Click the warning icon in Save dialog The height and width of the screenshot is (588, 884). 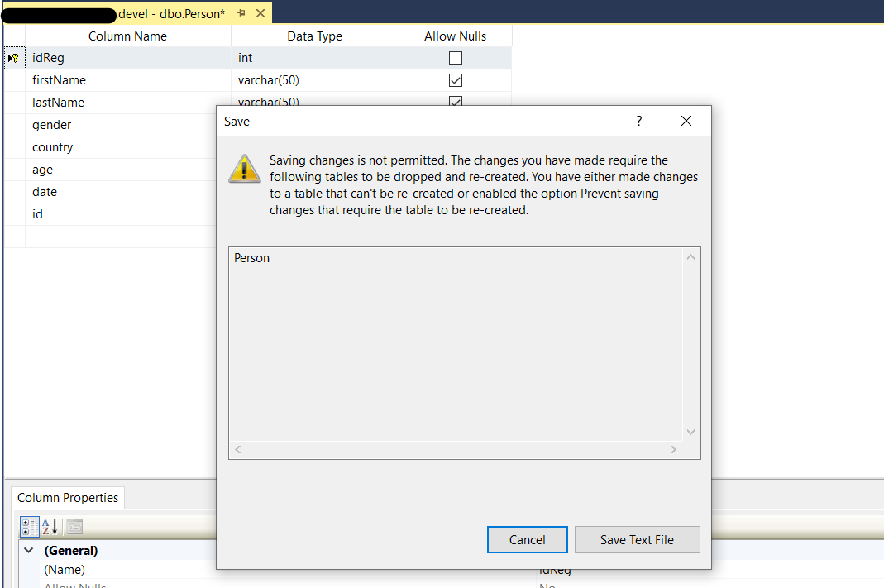pyautogui.click(x=245, y=168)
